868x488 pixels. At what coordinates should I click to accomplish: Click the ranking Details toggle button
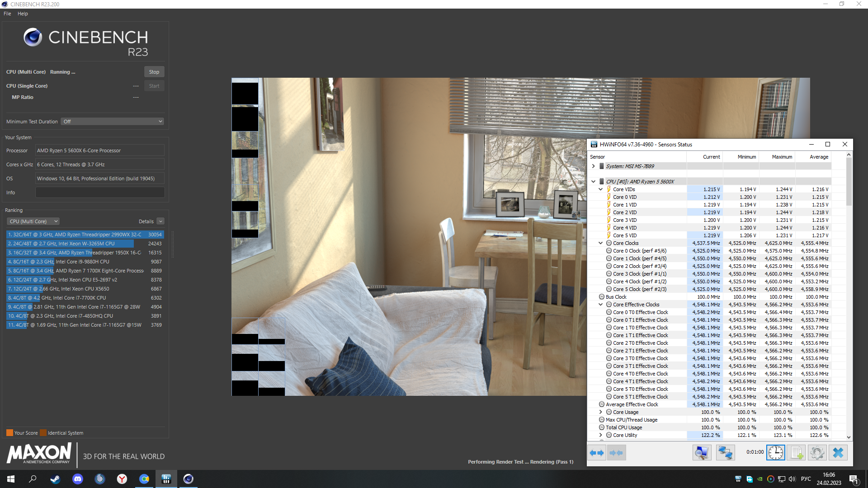point(160,221)
